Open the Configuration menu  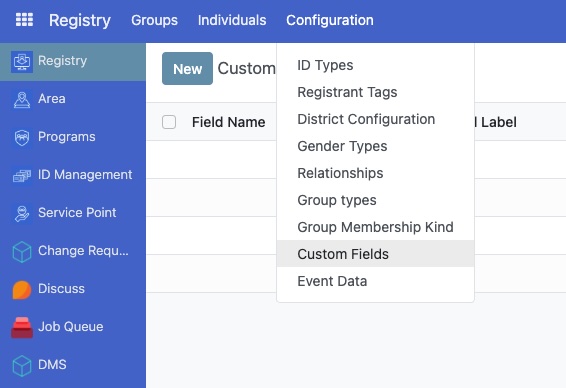(x=330, y=20)
